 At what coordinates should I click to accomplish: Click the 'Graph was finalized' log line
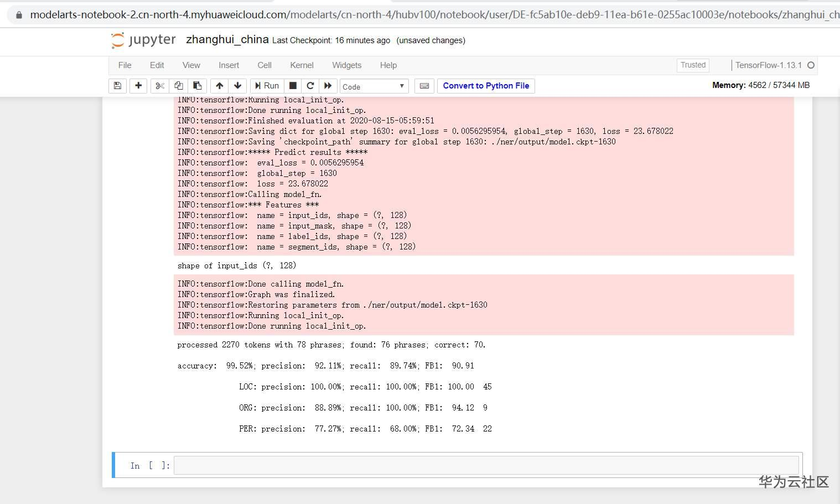[x=256, y=294]
